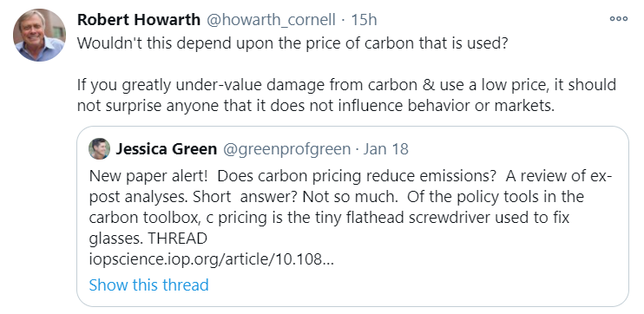The image size is (644, 314).
Task: Open the @howarth_cornell handle
Action: tap(271, 19)
